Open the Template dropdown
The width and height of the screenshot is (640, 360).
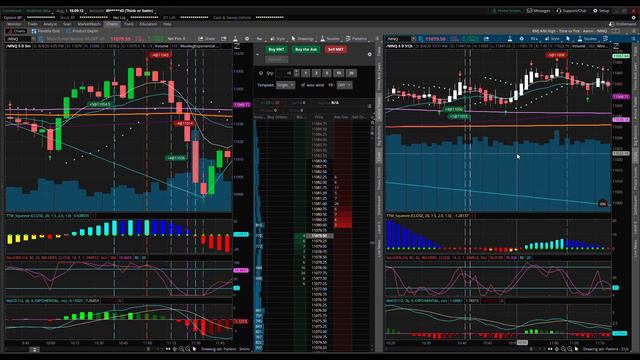(x=285, y=85)
